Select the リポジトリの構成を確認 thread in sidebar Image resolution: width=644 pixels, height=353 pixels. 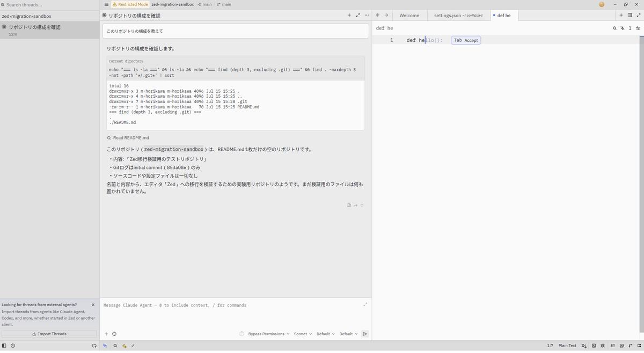[49, 30]
